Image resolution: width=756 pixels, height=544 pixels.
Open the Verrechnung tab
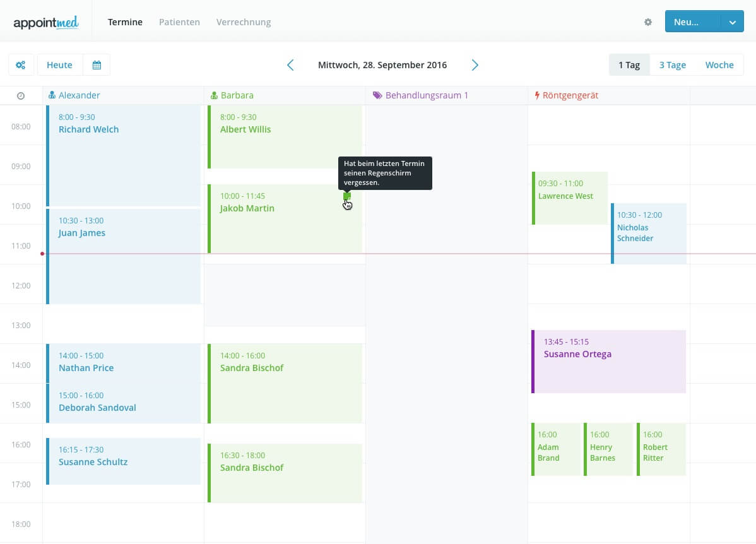click(244, 22)
